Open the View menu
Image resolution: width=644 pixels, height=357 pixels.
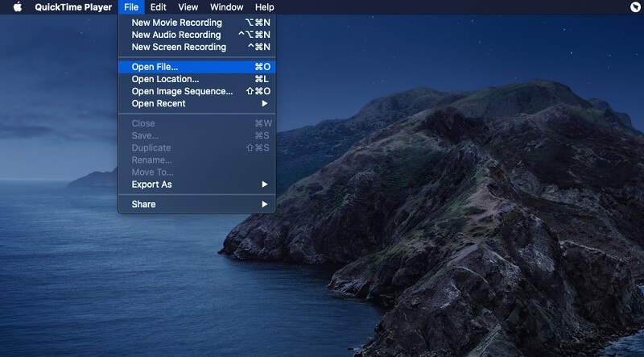click(188, 7)
